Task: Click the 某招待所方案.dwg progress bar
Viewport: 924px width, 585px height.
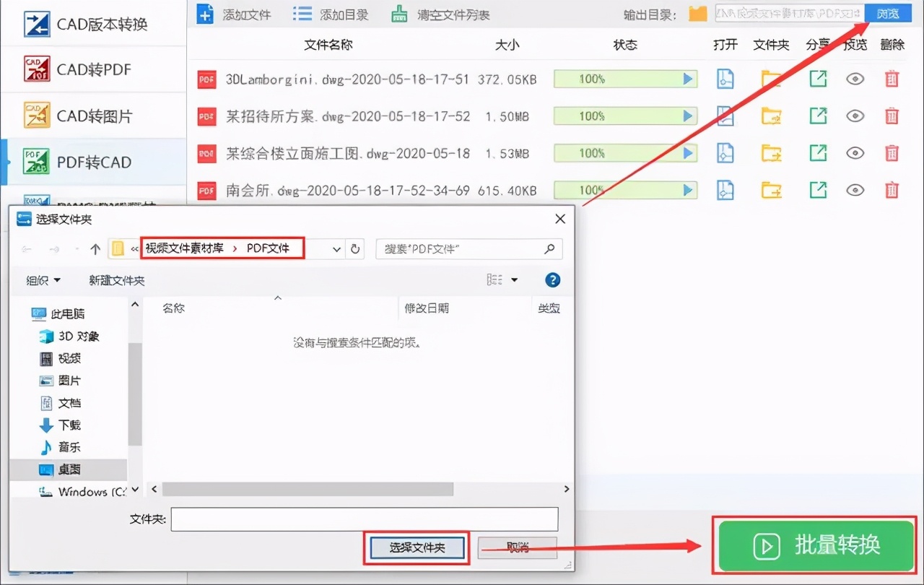Action: click(625, 116)
